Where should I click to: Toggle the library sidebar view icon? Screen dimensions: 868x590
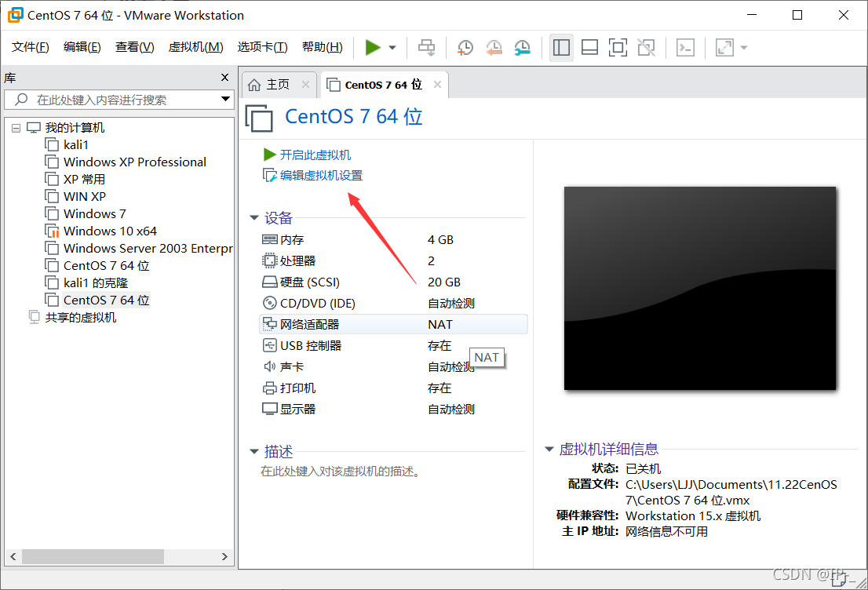(x=561, y=48)
